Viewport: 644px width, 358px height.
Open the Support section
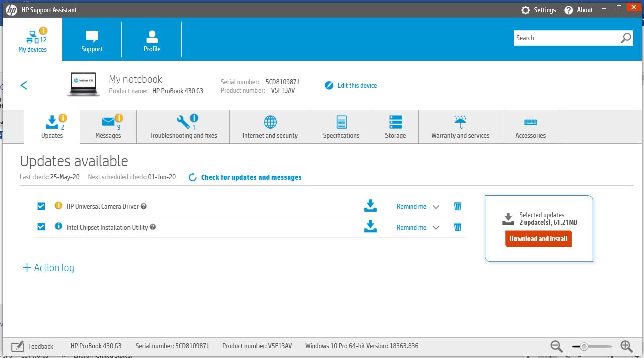(92, 39)
